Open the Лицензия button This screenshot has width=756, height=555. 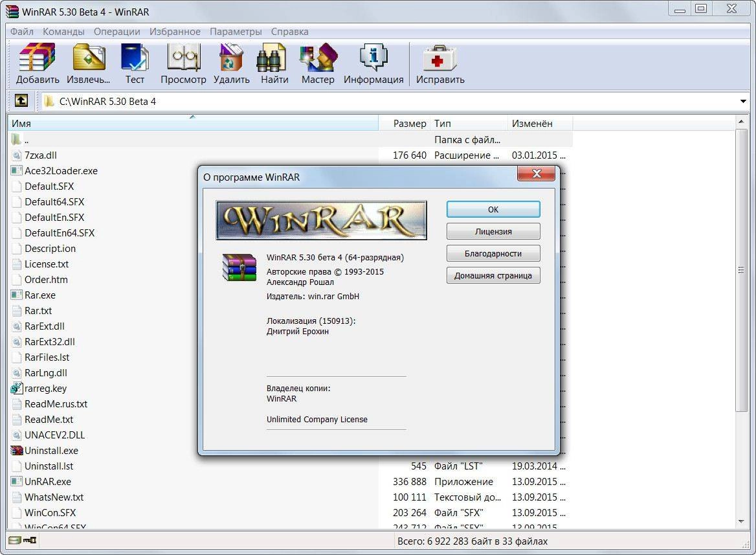tap(493, 231)
